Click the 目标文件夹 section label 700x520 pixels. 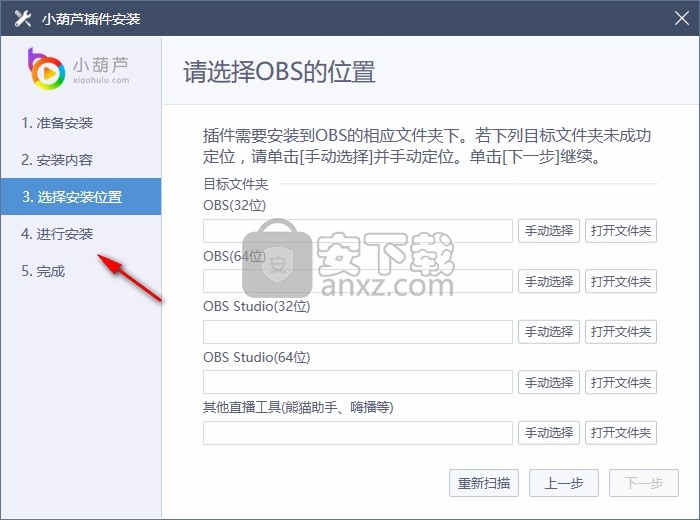tap(235, 183)
